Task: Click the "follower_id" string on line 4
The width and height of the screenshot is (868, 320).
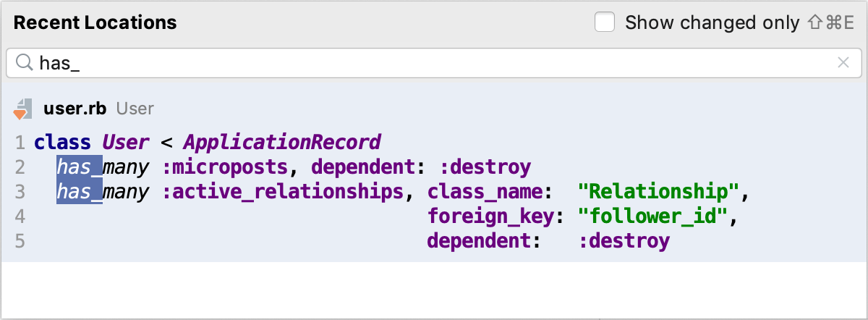Action: coord(652,216)
